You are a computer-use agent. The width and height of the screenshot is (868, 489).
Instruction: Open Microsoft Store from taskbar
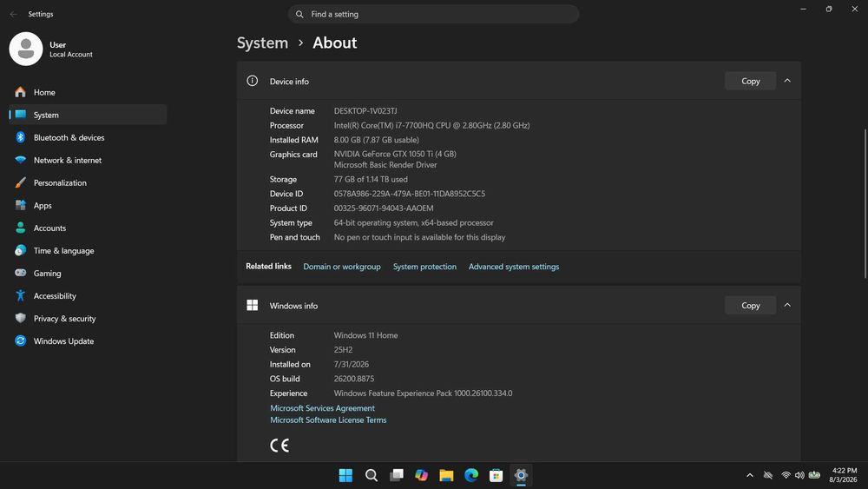click(496, 475)
